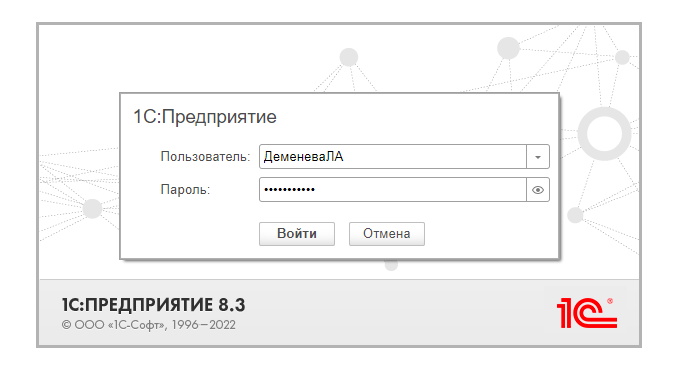This screenshot has width=677, height=372.
Task: Click the Войти login button
Action: [x=297, y=234]
